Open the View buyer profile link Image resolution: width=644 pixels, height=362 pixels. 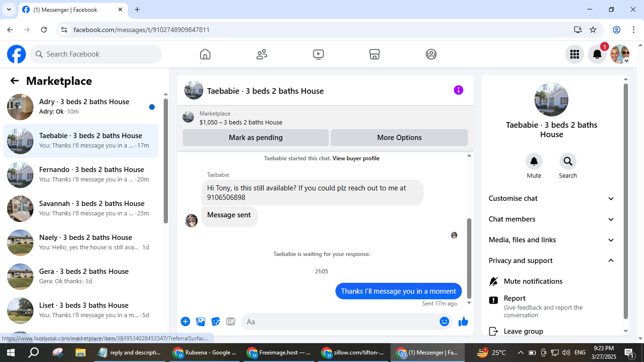click(356, 158)
